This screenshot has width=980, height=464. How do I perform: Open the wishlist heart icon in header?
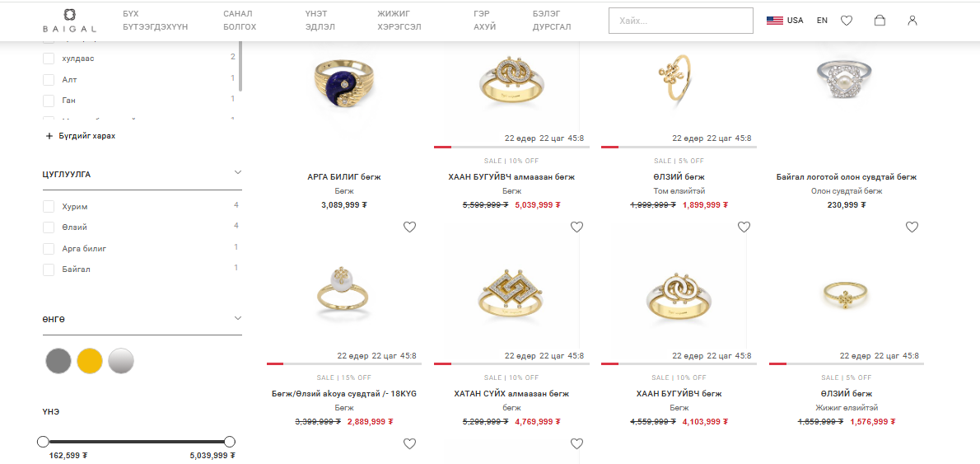(846, 21)
